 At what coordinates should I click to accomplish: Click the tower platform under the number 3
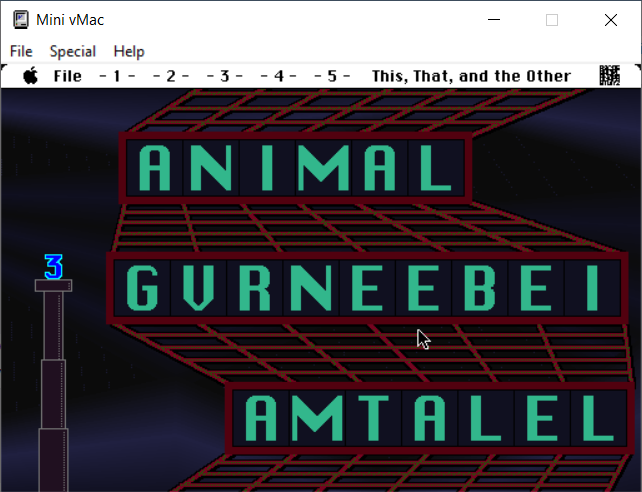coord(54,286)
